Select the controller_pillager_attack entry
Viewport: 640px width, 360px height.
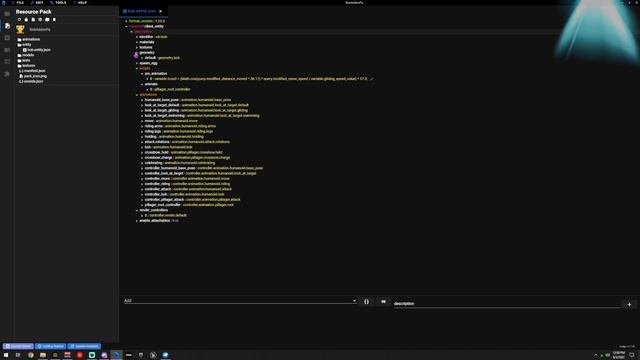[192, 200]
